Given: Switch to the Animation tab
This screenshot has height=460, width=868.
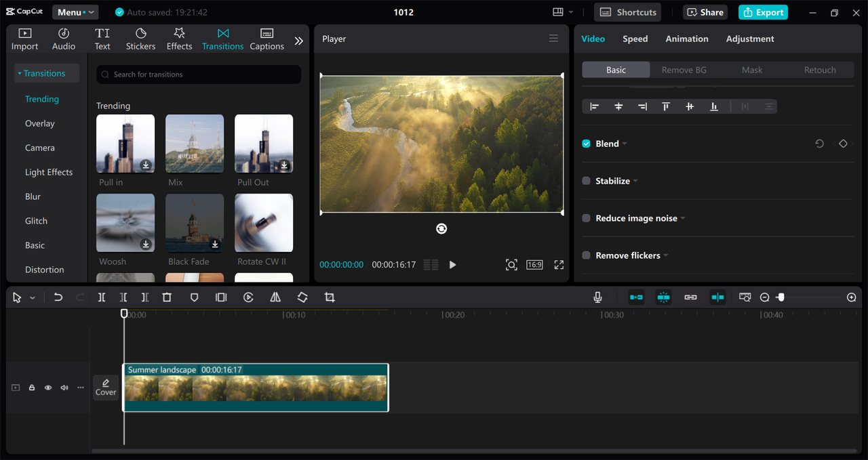Looking at the screenshot, I should tap(687, 39).
